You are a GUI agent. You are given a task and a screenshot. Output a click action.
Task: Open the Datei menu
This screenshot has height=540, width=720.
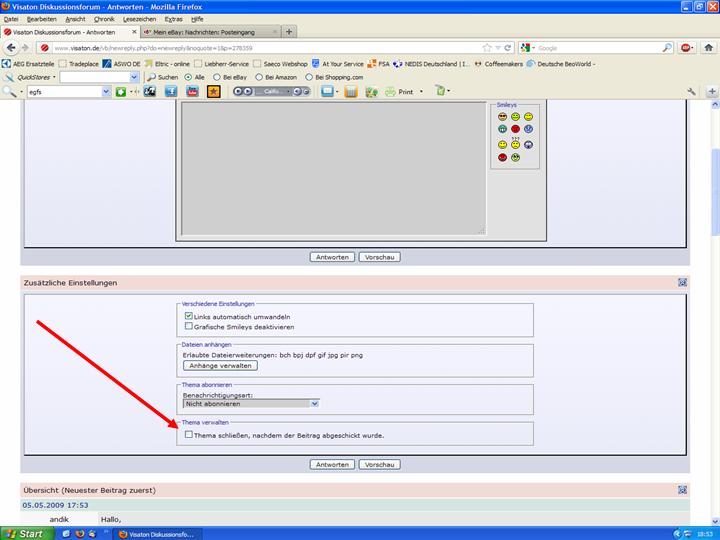click(11, 19)
